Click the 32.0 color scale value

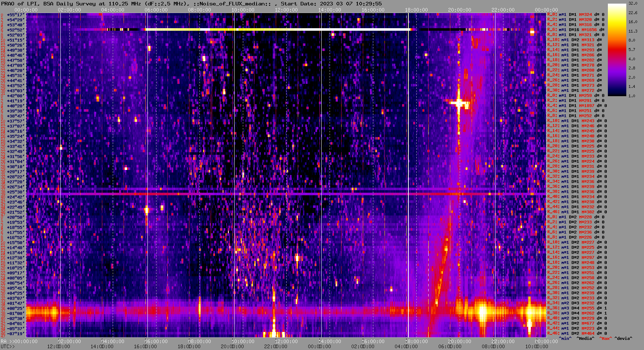coord(633,3)
